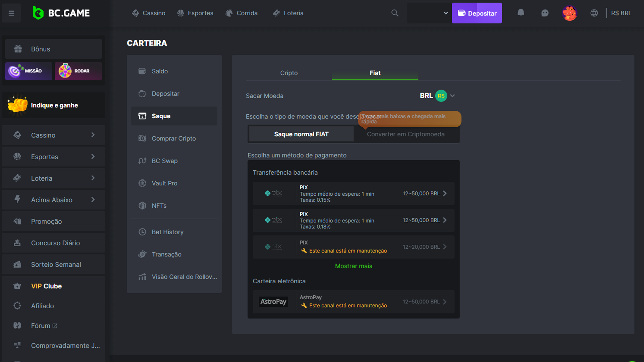
Task: Click the notification bell icon
Action: tap(521, 13)
